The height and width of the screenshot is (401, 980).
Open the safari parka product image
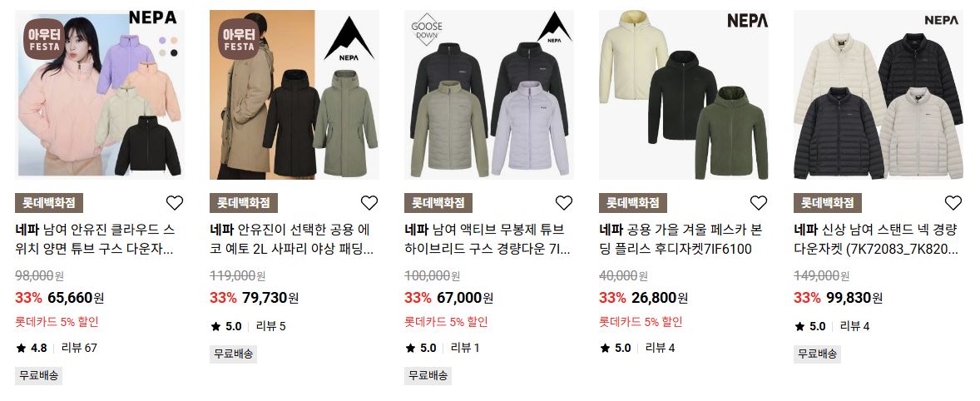(x=294, y=95)
